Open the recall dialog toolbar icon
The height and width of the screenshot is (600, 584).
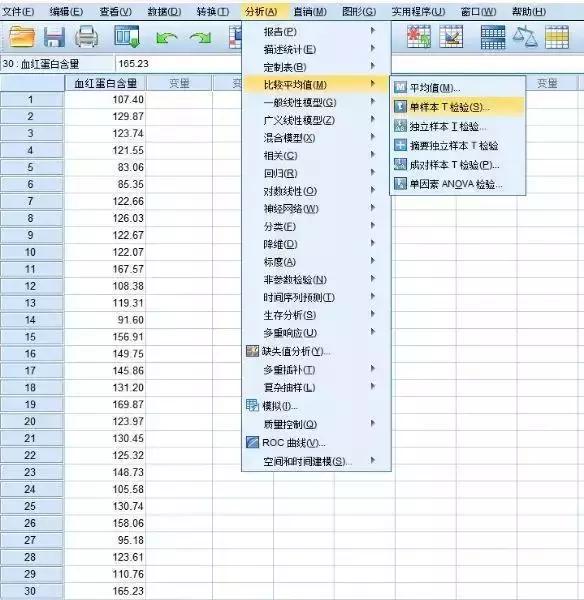coord(127,37)
